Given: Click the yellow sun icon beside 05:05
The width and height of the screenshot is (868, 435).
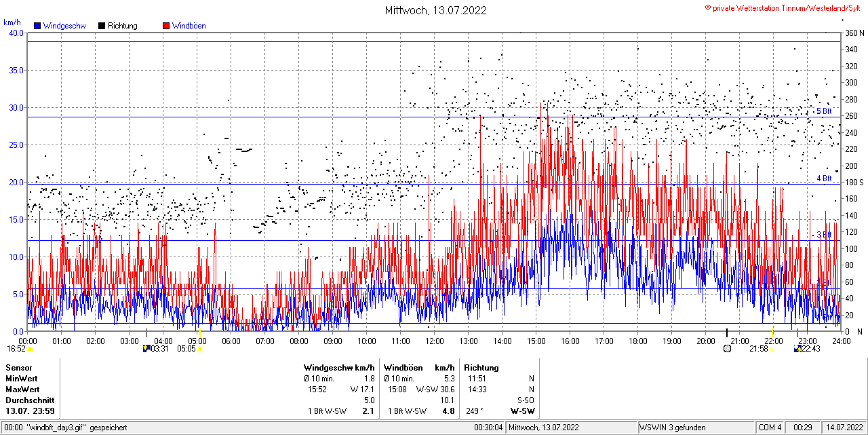Looking at the screenshot, I should tap(200, 349).
